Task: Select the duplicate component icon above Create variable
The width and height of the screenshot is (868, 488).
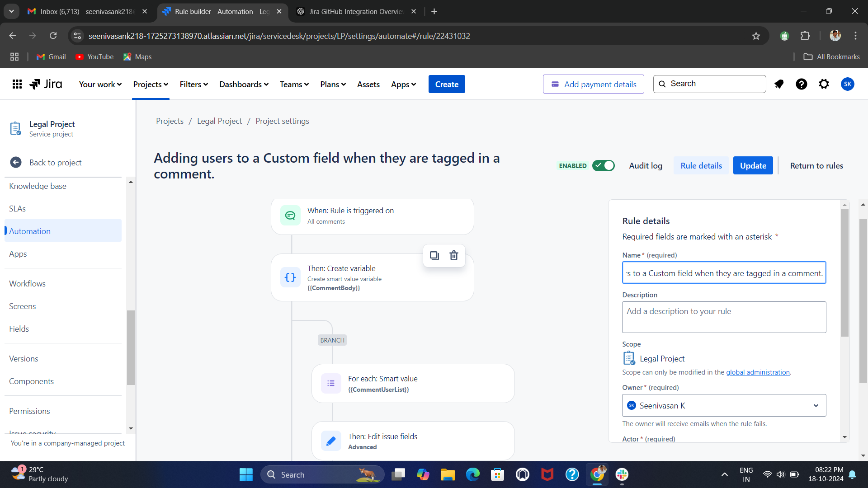Action: click(434, 255)
